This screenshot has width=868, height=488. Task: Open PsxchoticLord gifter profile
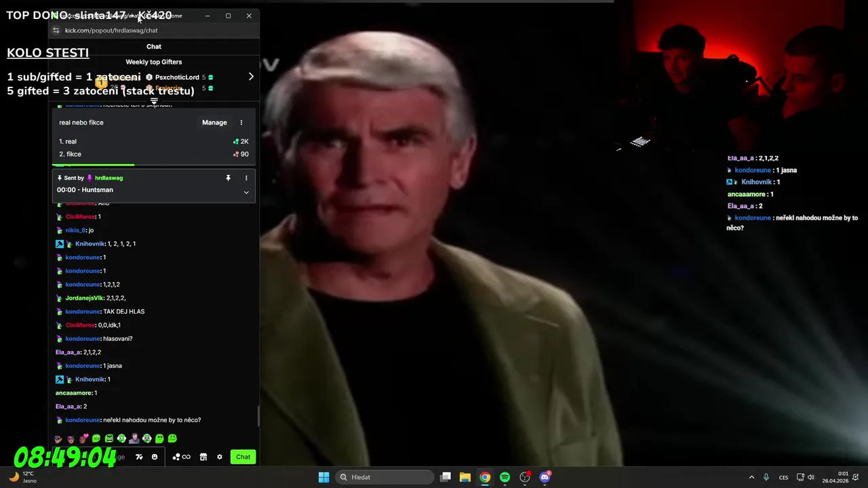(177, 77)
